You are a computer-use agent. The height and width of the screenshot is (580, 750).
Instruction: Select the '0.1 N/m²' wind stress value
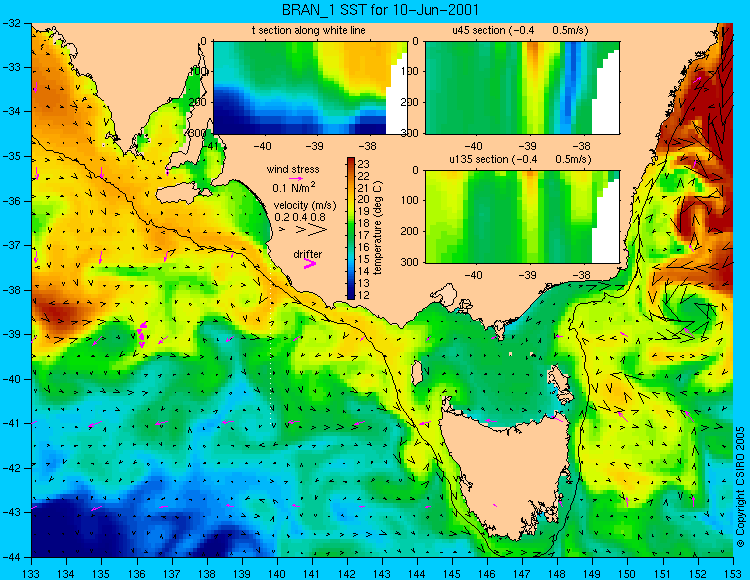[294, 187]
